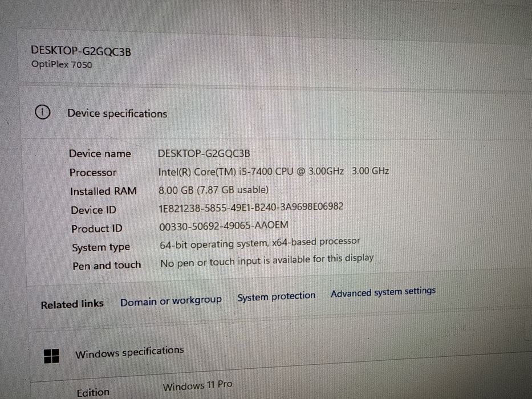The height and width of the screenshot is (399, 532).
Task: Select the Installed RAM label
Action: click(x=103, y=192)
